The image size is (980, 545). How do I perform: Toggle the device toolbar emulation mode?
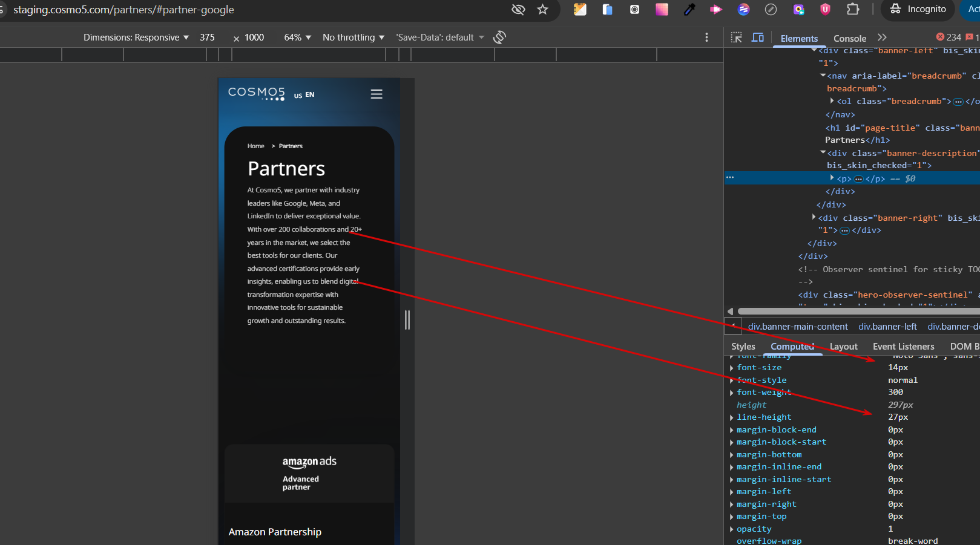758,38
